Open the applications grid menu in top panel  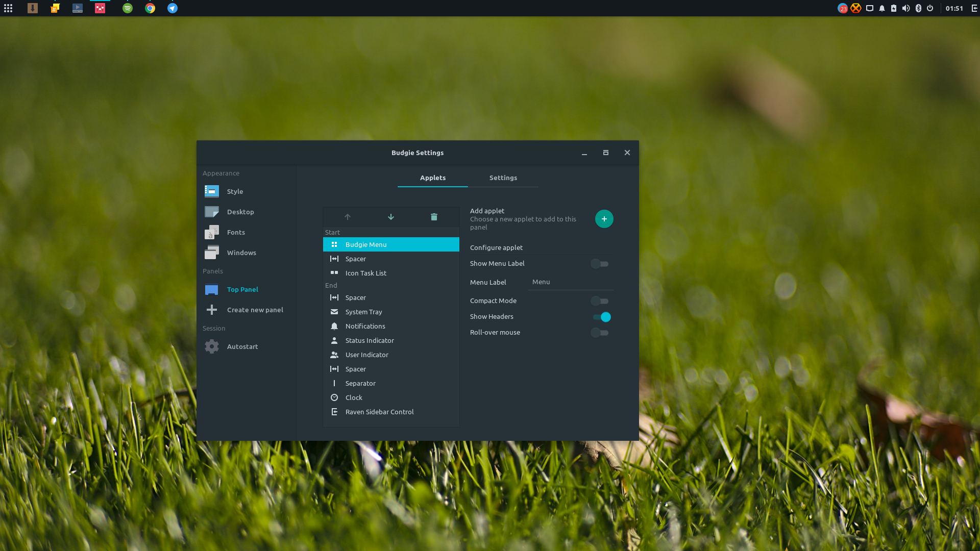point(8,8)
